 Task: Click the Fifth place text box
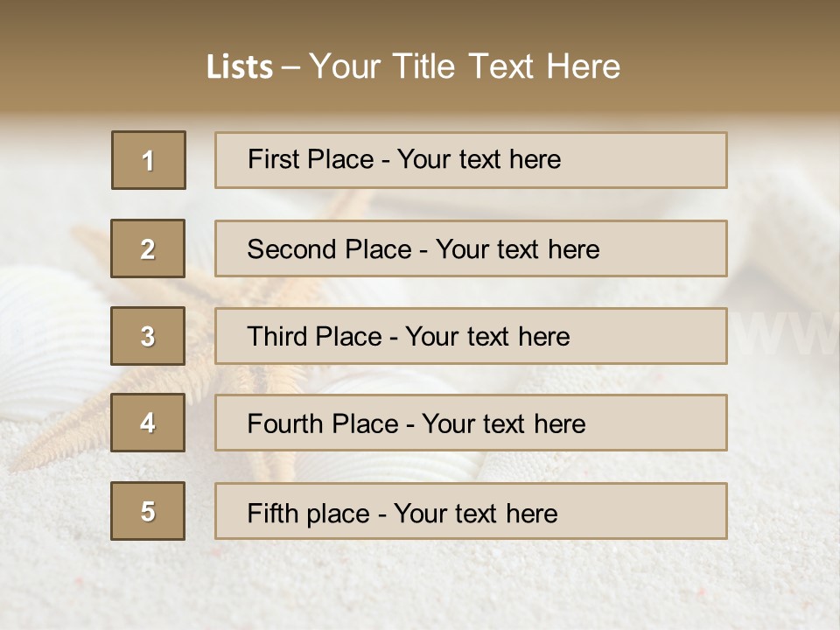click(x=471, y=512)
